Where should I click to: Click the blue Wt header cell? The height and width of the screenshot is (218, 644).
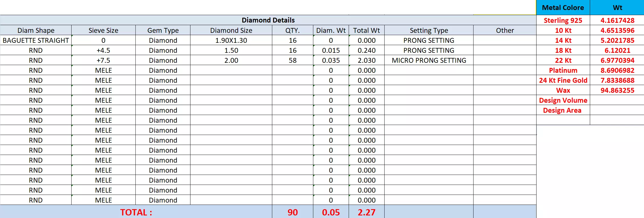[617, 7]
